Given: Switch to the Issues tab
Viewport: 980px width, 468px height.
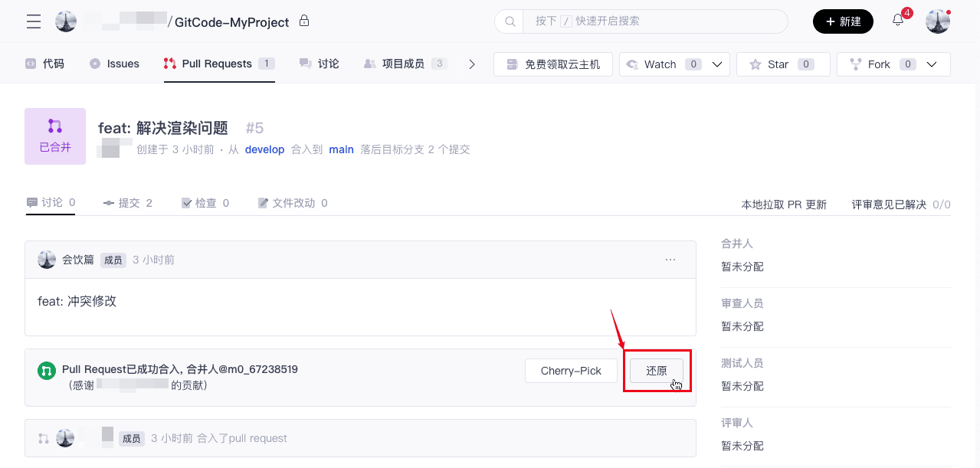Looking at the screenshot, I should click(x=114, y=64).
